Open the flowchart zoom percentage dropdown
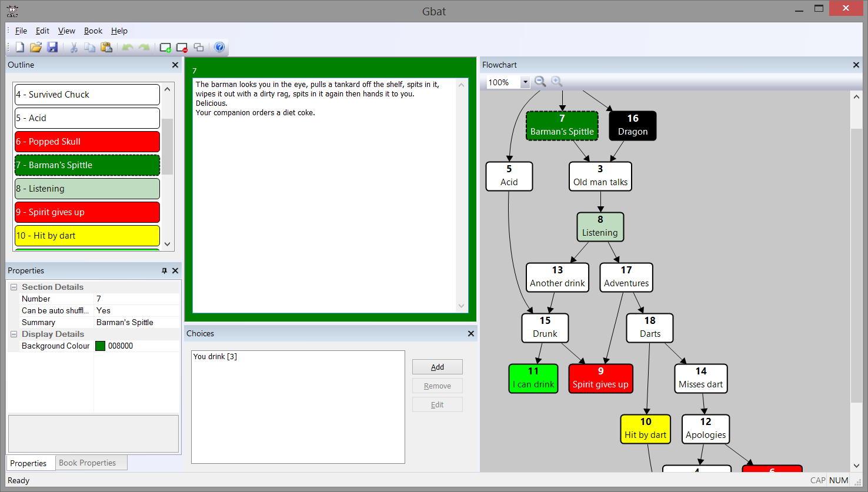 tap(525, 82)
